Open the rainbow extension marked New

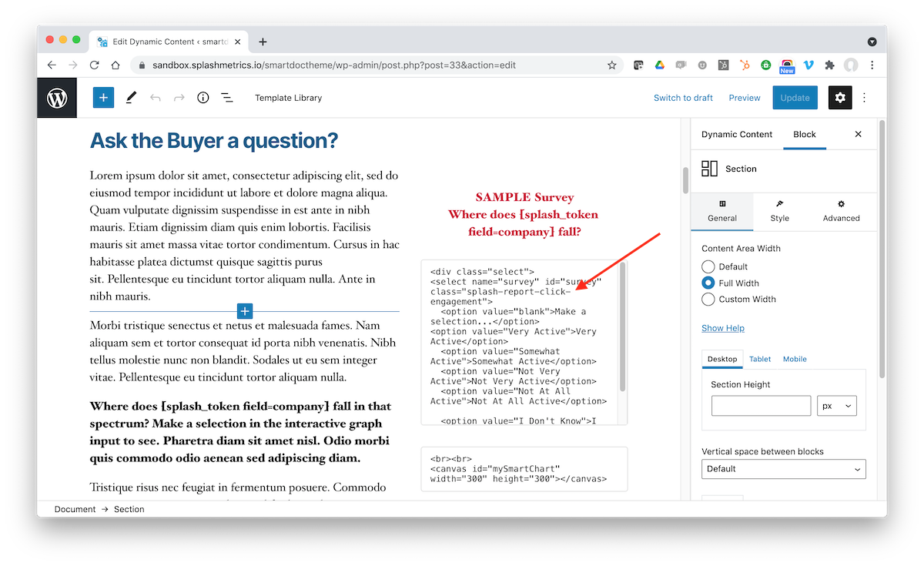coord(787,66)
